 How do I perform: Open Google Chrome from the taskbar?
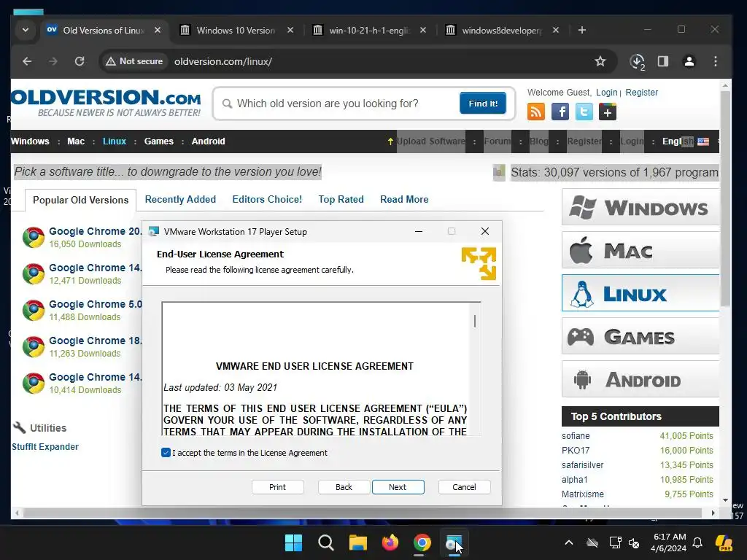tap(422, 542)
